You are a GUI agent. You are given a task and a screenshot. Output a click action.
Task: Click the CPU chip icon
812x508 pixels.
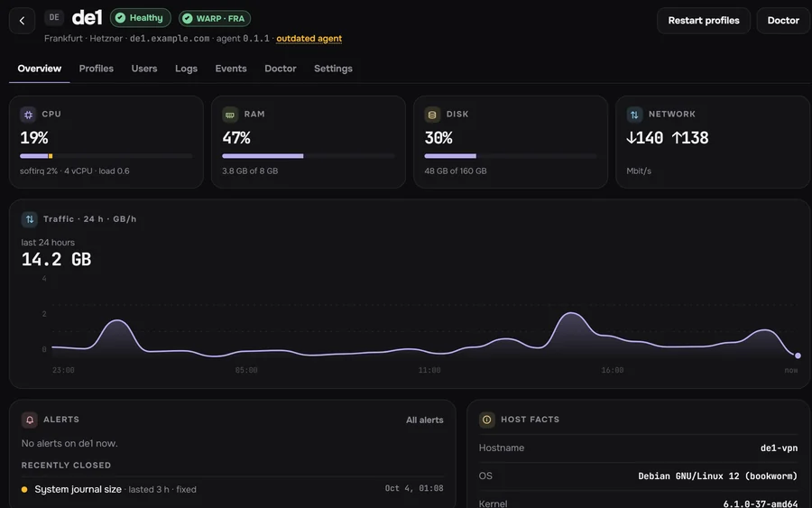(29, 115)
